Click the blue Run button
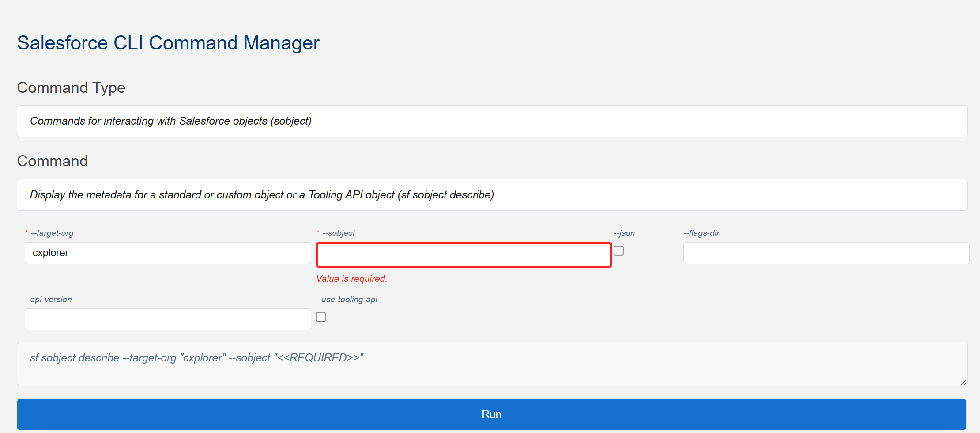The height and width of the screenshot is (433, 980). pyautogui.click(x=491, y=414)
